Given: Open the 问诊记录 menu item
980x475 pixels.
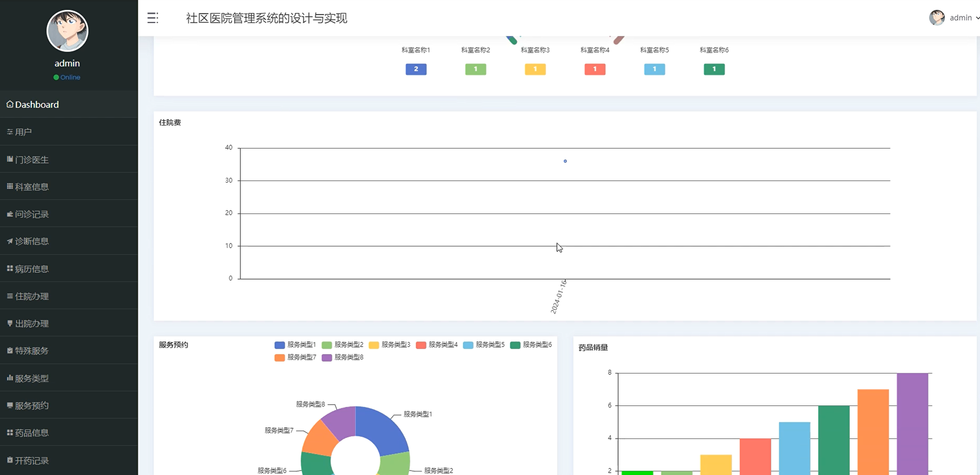Looking at the screenshot, I should (x=69, y=214).
